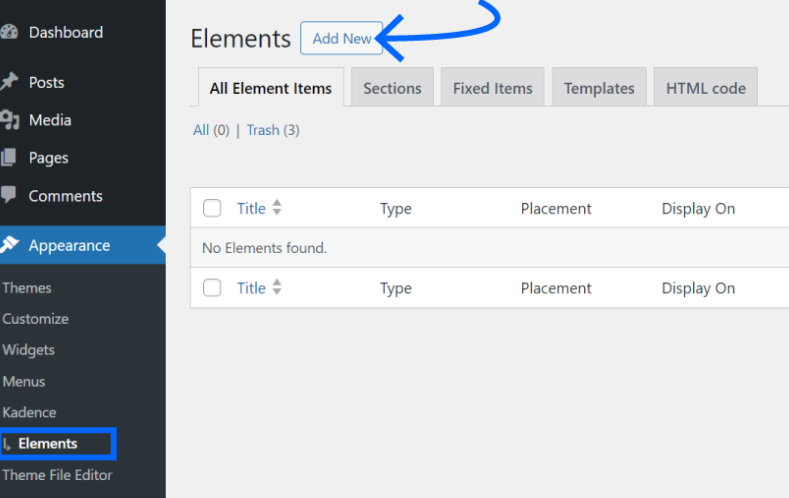Sort by Title using top header arrows
This screenshot has width=789, height=498.
point(277,208)
